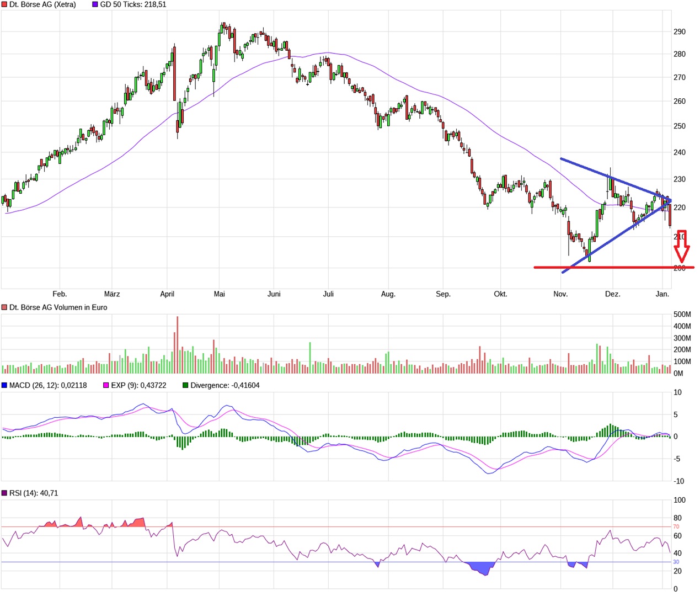
Task: Click red square beside Dt. Börse AG (Xetra)
Action: pos(4,4)
